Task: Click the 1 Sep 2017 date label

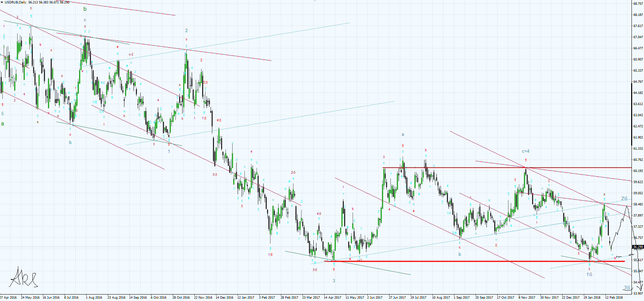Action: tap(462, 298)
